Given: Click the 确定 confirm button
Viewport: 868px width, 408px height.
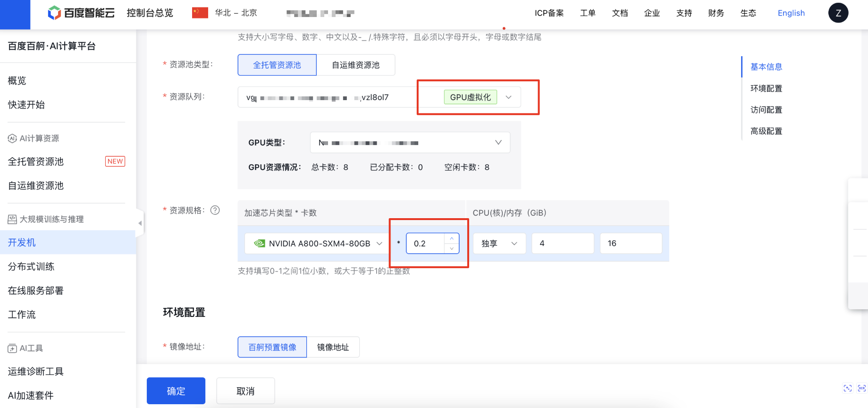Looking at the screenshot, I should click(x=176, y=391).
